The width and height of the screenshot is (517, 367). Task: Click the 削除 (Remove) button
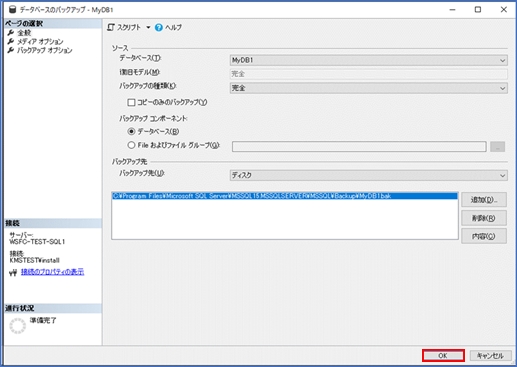pos(484,218)
